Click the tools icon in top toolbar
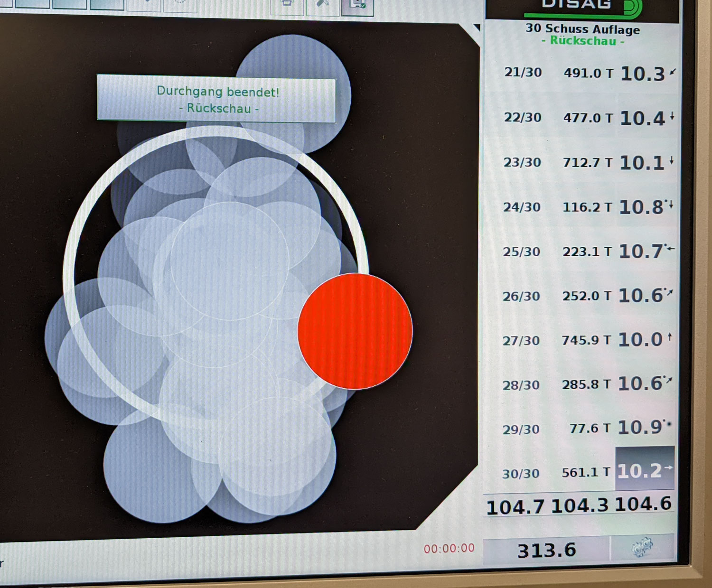 pos(323,5)
